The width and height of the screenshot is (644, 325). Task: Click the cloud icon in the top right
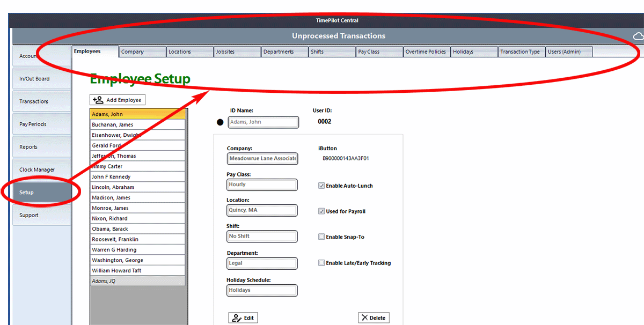[638, 36]
